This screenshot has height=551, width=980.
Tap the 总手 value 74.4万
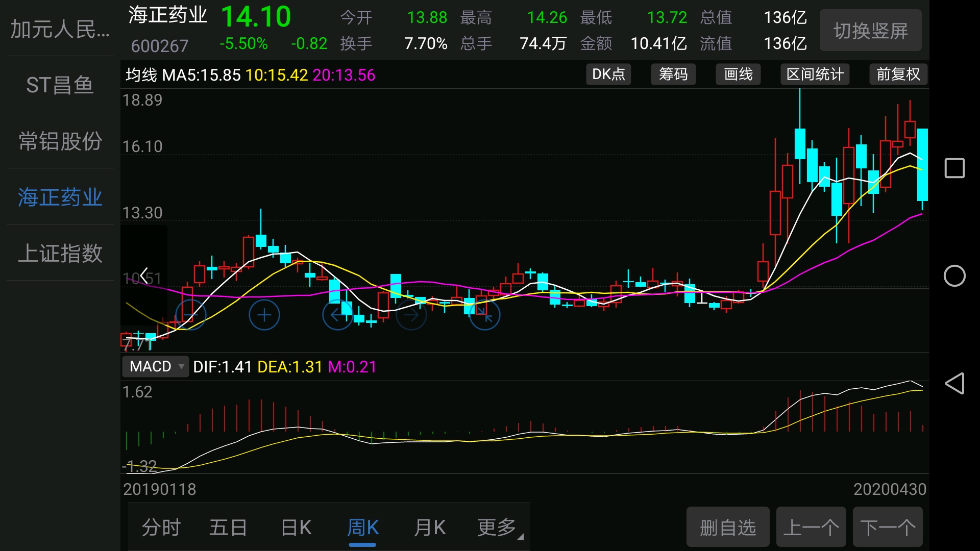click(x=543, y=43)
